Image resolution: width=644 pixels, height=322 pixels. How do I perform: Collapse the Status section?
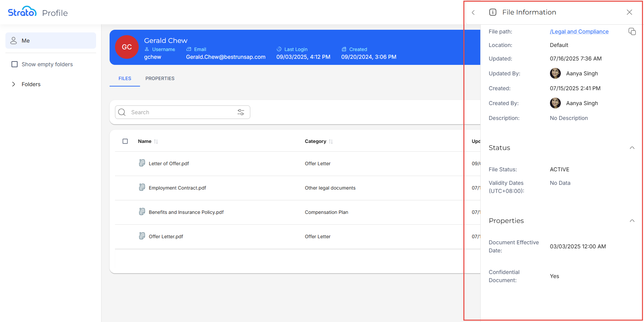632,148
